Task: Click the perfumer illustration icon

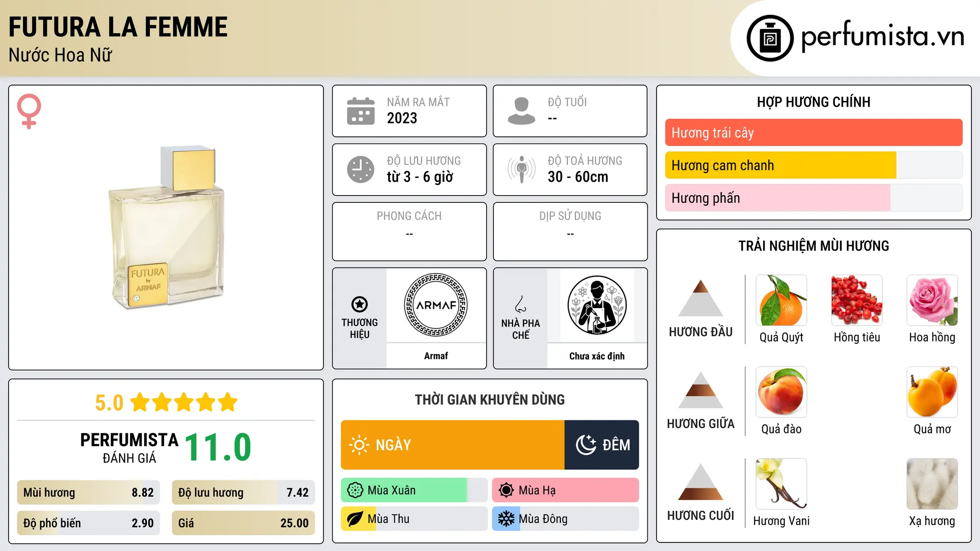Action: pyautogui.click(x=597, y=305)
